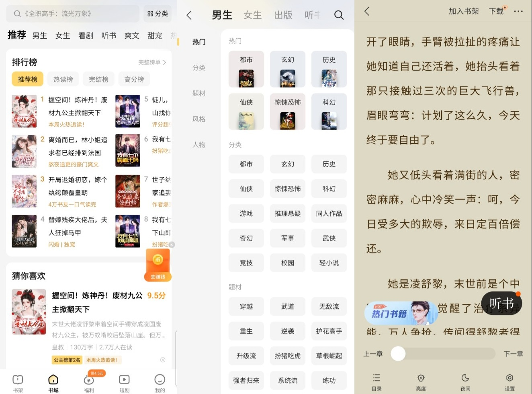This screenshot has height=394, width=532.
Task: Choose 同人作品 category button
Action: [329, 213]
